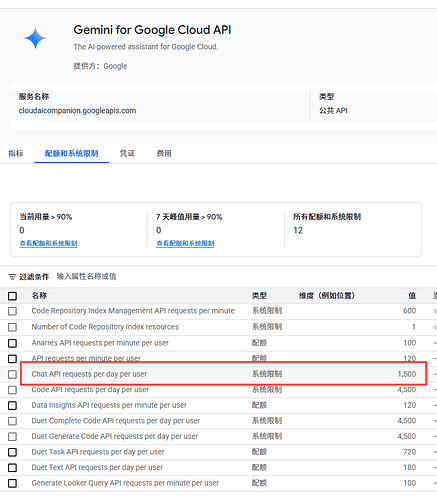The width and height of the screenshot is (437, 499).
Task: Check the Anarres API requests row checkbox
Action: tap(12, 343)
